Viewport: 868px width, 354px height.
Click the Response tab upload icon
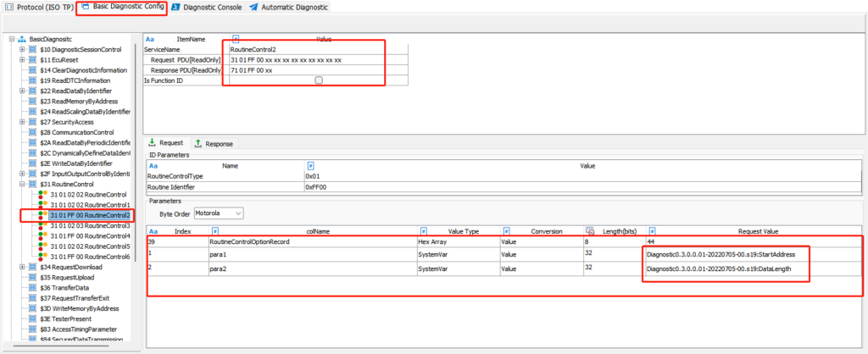(198, 143)
